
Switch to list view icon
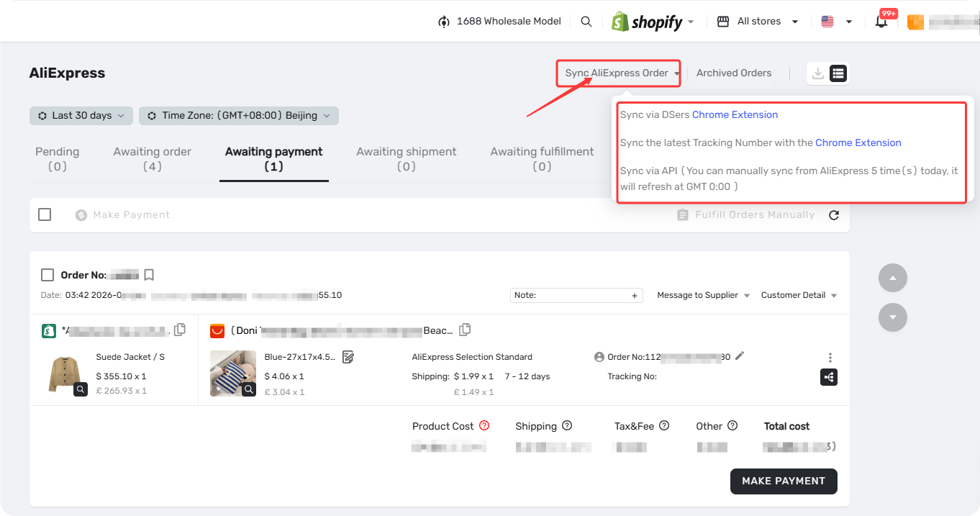[x=838, y=73]
